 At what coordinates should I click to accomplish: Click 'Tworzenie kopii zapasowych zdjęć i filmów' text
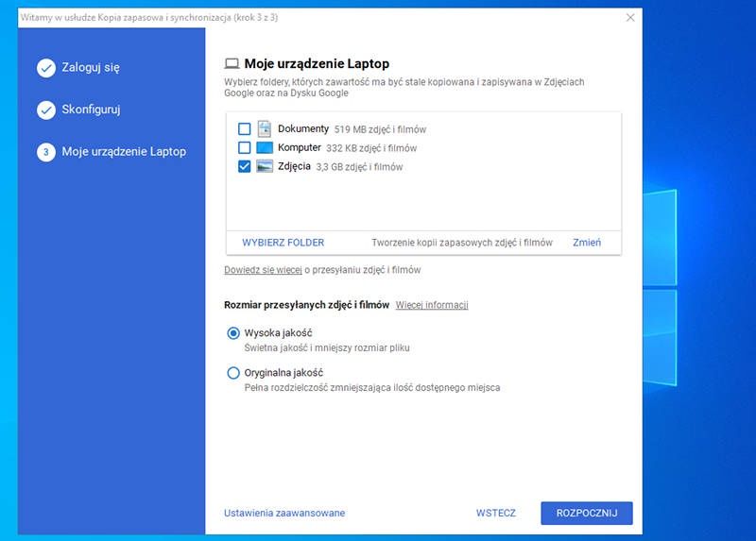pos(462,243)
